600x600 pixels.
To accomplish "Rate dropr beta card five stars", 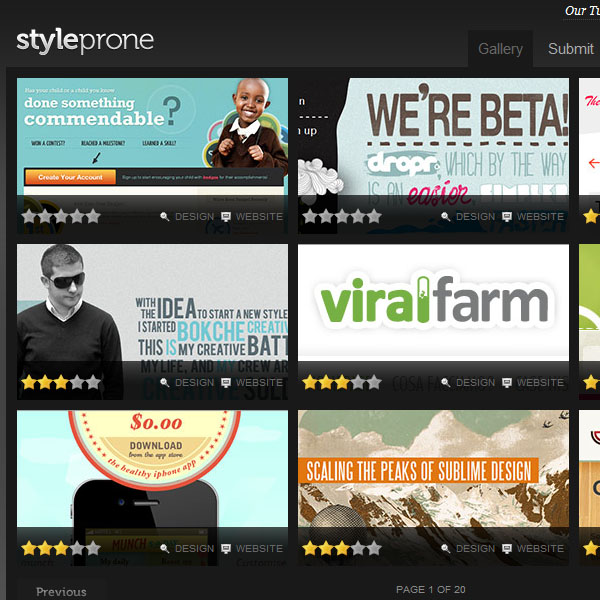I will click(374, 216).
